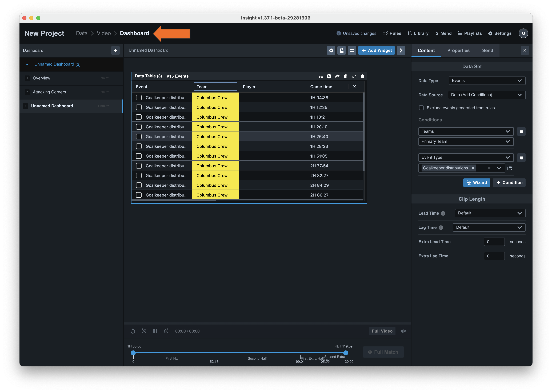The width and height of the screenshot is (552, 392).
Task: Open the Lead Time dropdown
Action: [x=490, y=213]
